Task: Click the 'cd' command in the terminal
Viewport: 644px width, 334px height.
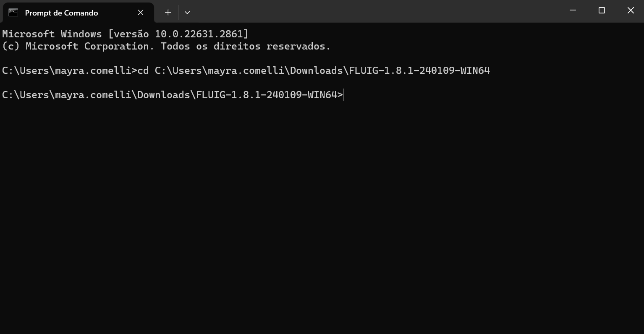Action: click(x=143, y=70)
